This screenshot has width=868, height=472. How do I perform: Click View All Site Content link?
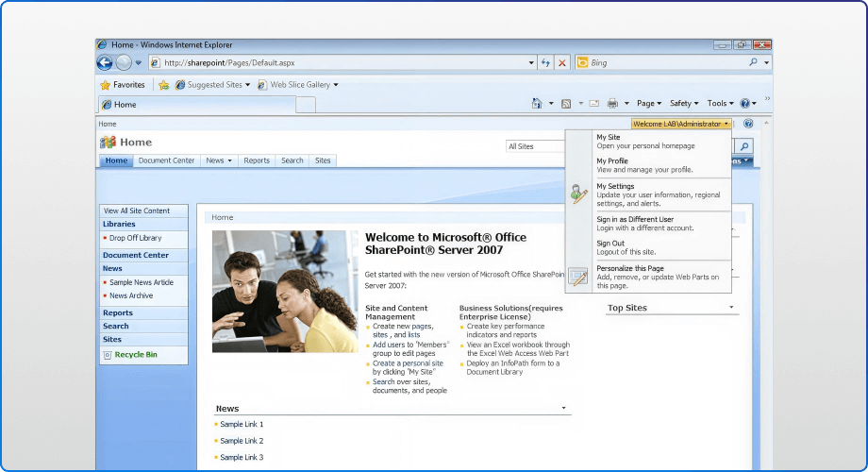[x=137, y=211]
